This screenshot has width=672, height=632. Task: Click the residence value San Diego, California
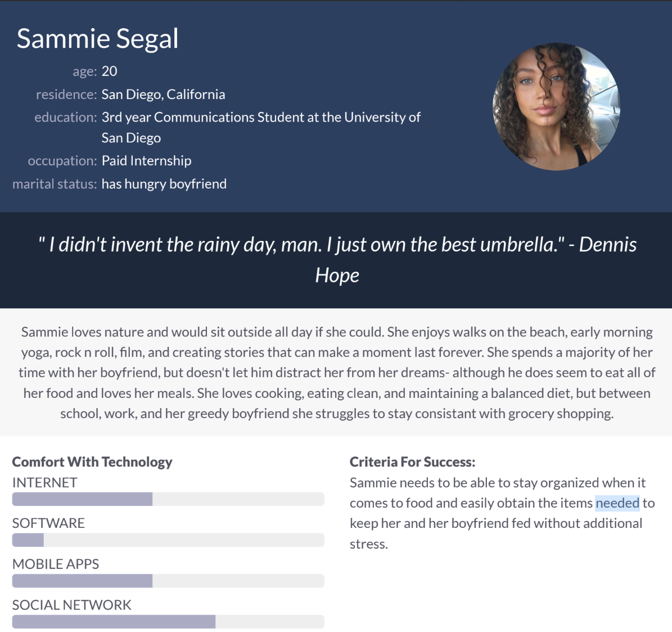[x=163, y=95]
